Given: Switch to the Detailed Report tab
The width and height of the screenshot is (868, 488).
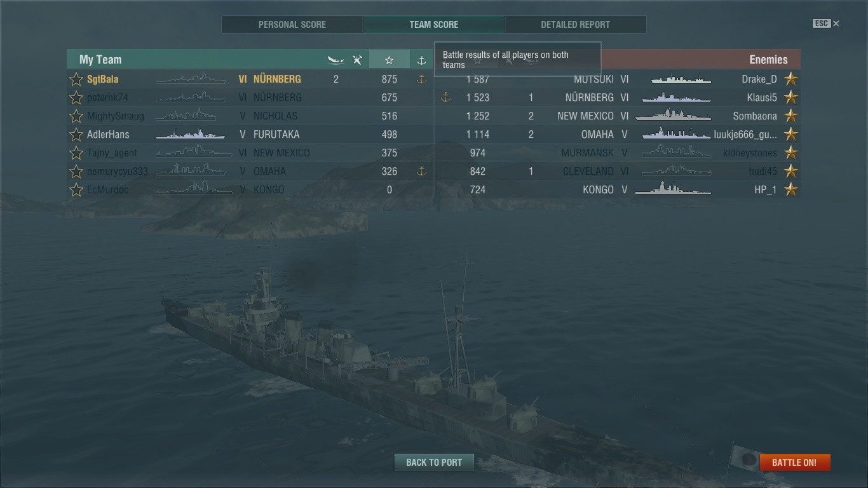Looking at the screenshot, I should [575, 25].
